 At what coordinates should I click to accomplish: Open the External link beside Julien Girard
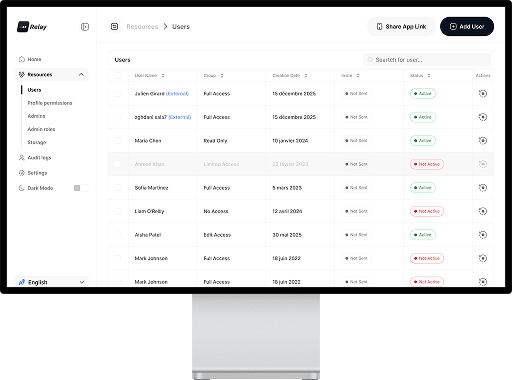[x=177, y=94]
